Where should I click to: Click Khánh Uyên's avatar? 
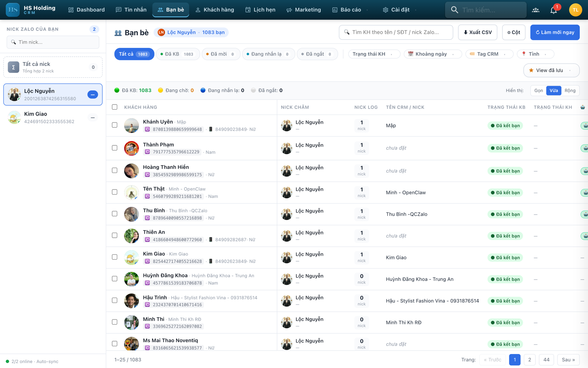click(131, 125)
